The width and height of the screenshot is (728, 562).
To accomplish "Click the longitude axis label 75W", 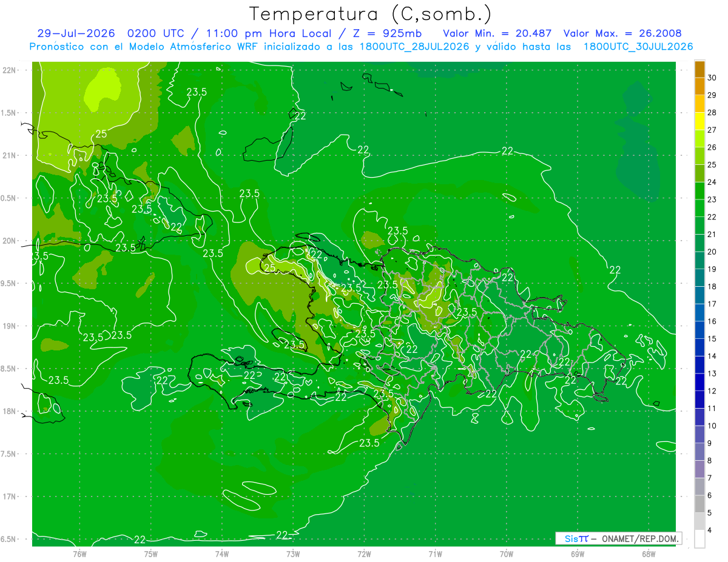I will (x=151, y=554).
